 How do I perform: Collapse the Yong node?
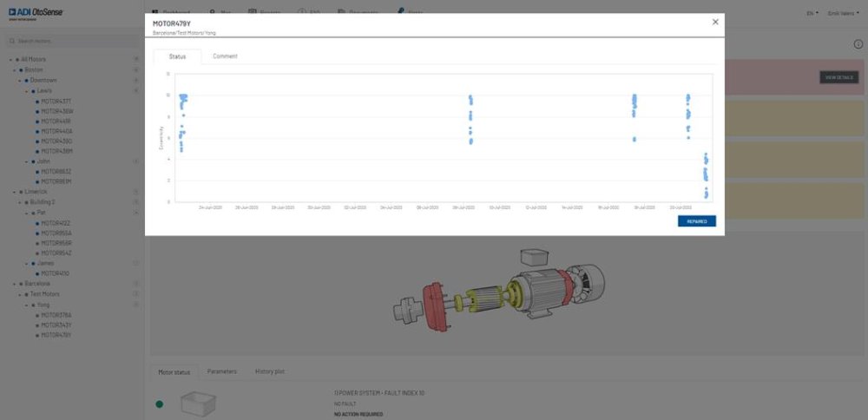(27, 305)
